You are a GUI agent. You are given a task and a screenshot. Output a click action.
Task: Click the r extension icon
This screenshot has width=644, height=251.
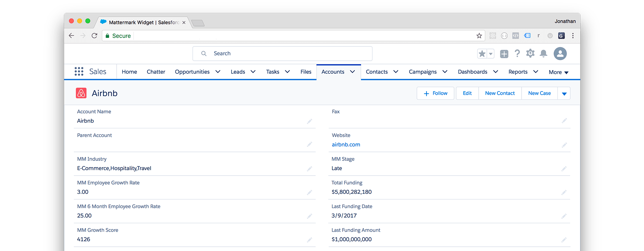coord(538,36)
